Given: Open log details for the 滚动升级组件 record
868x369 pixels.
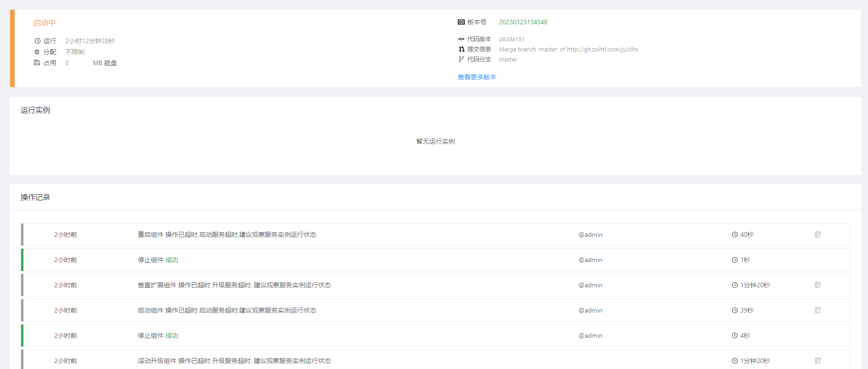Looking at the screenshot, I should [817, 361].
